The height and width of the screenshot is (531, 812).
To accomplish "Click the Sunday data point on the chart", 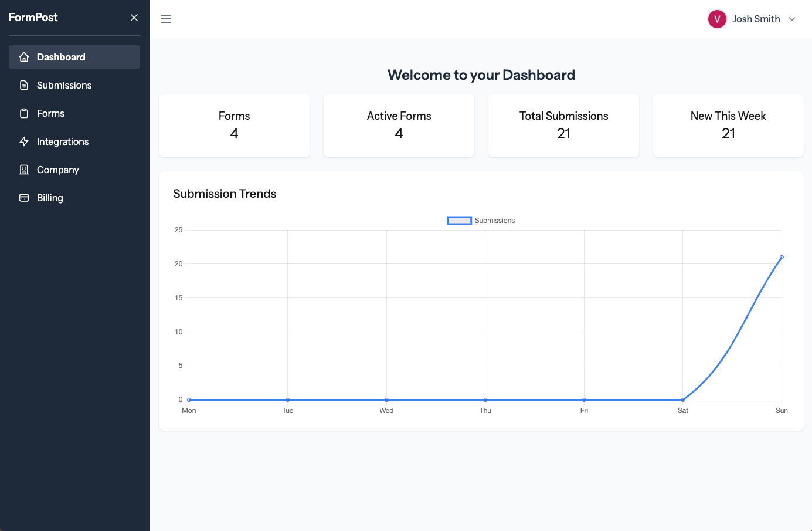I will point(782,257).
